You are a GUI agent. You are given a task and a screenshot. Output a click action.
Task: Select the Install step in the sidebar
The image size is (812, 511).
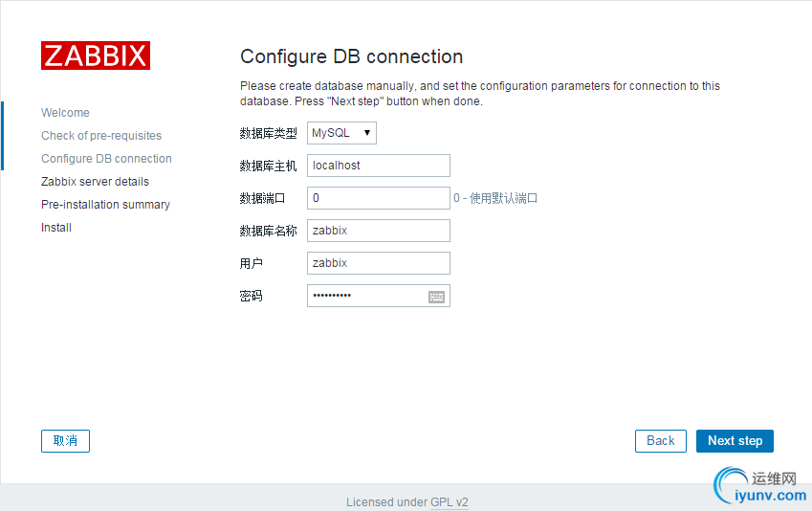pos(56,228)
